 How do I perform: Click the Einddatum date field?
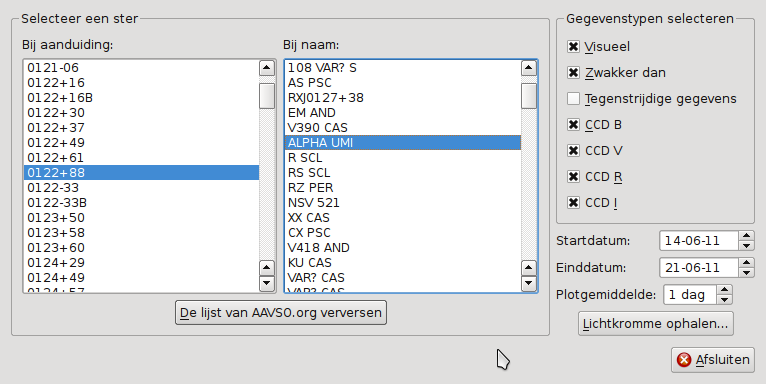(x=699, y=268)
